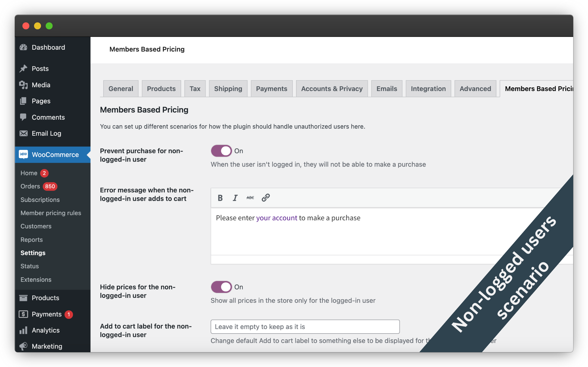Screen dimensions: 588x367
Task: Click the 'your account' link in editor
Action: pyautogui.click(x=277, y=218)
